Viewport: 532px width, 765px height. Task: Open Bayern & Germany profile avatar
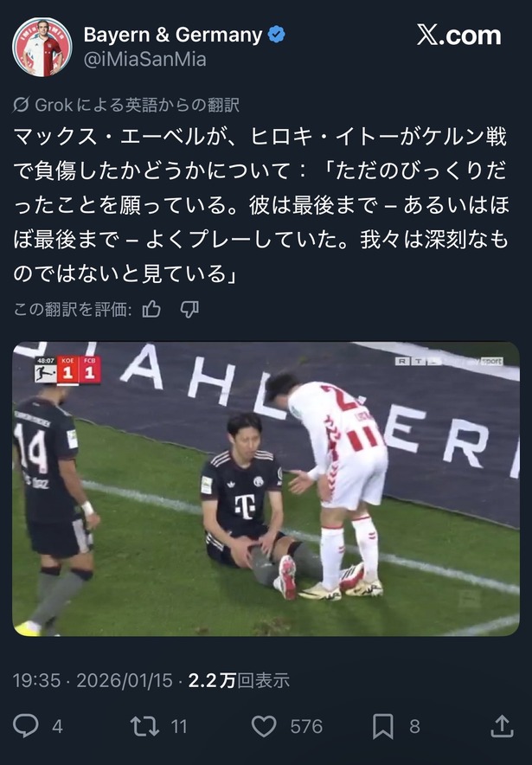[42, 48]
